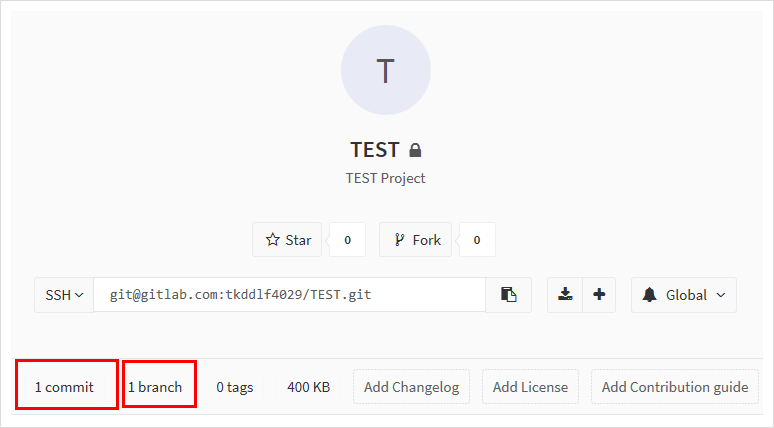Click the Add License button
Image resolution: width=774 pixels, height=428 pixels.
[x=530, y=387]
